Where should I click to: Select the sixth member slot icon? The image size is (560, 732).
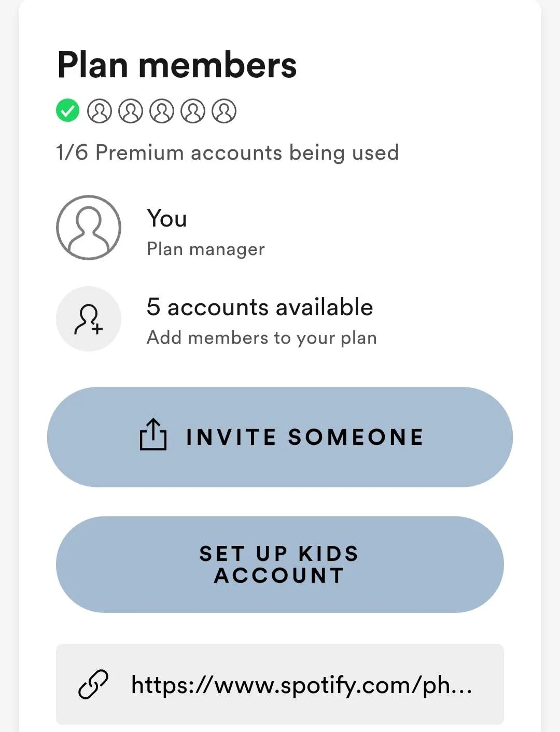[224, 111]
